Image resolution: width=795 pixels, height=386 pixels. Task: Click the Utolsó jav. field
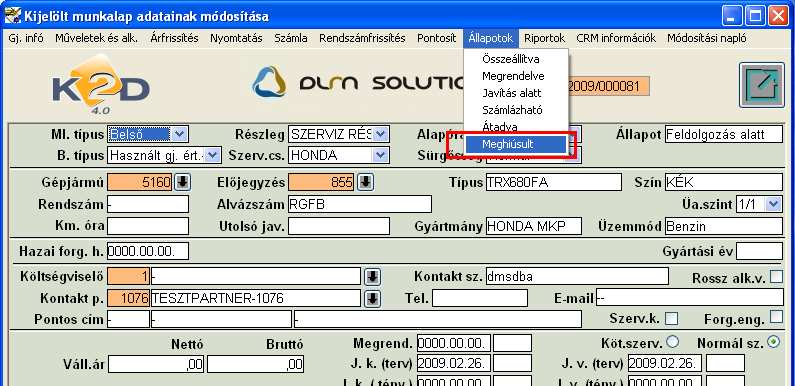pyautogui.click(x=339, y=226)
